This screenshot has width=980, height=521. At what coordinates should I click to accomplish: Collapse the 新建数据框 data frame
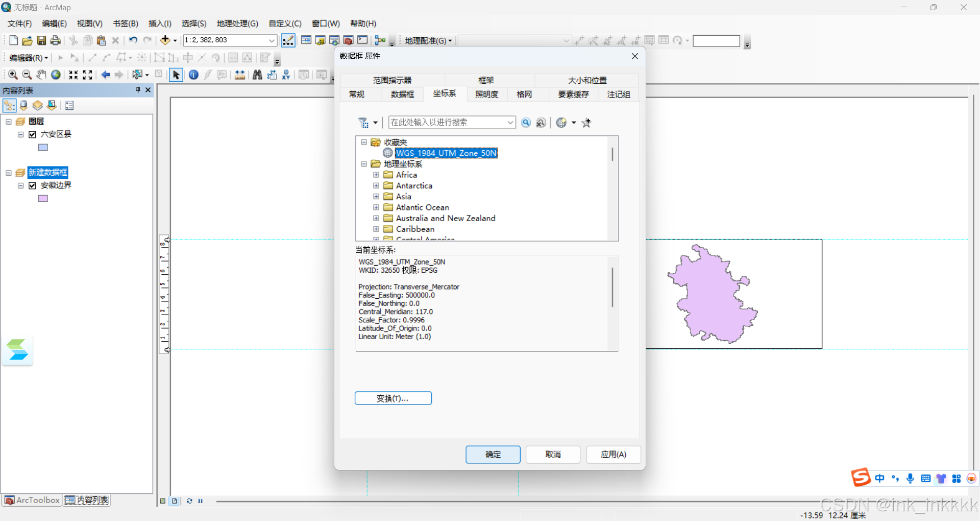click(x=9, y=173)
